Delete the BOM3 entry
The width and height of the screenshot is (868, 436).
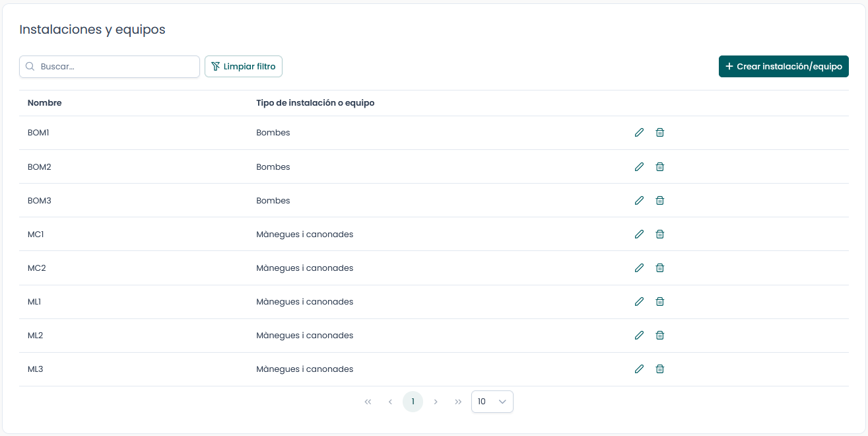click(x=659, y=200)
